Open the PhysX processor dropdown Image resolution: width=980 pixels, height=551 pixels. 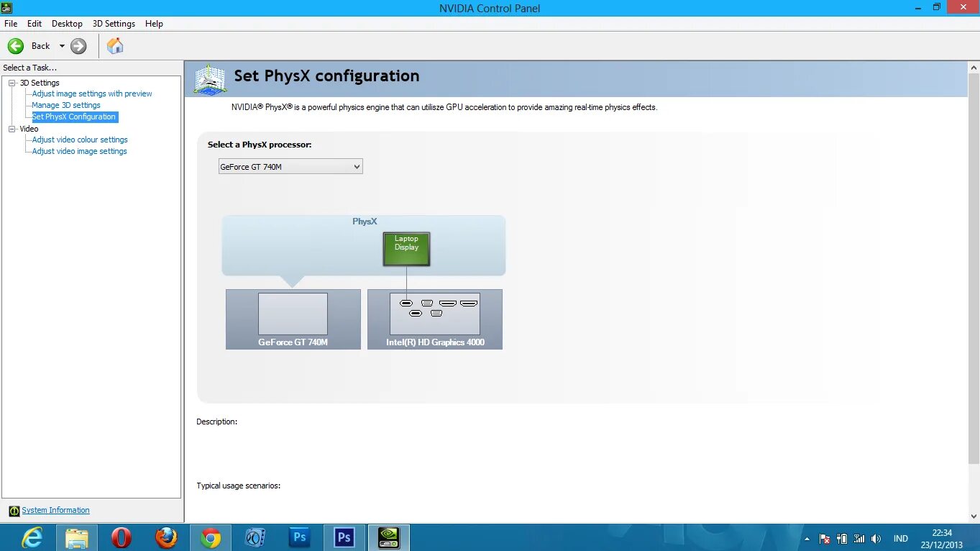pos(290,167)
